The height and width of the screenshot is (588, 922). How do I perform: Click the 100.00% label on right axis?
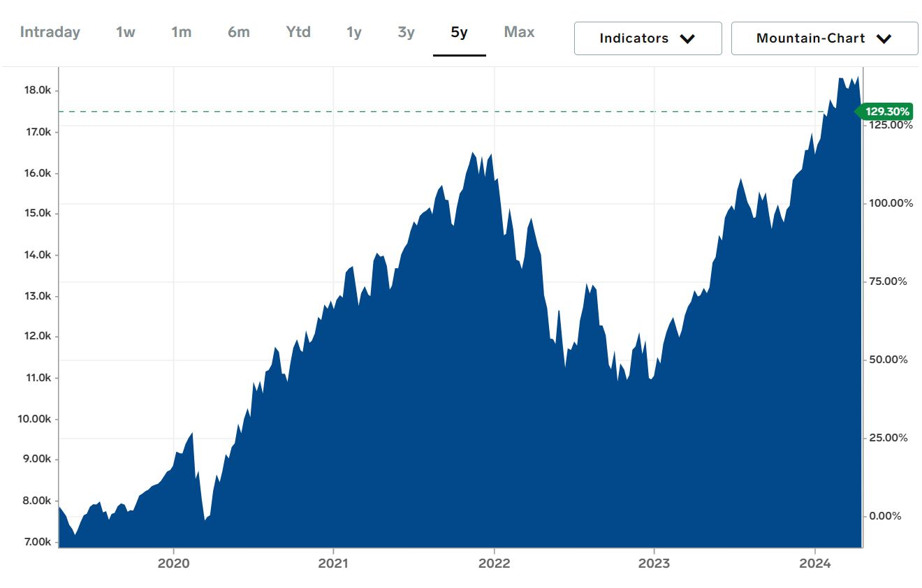coord(891,203)
